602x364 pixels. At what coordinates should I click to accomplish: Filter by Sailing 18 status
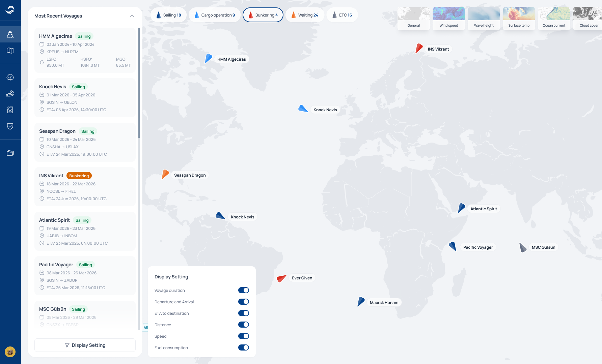[168, 15]
